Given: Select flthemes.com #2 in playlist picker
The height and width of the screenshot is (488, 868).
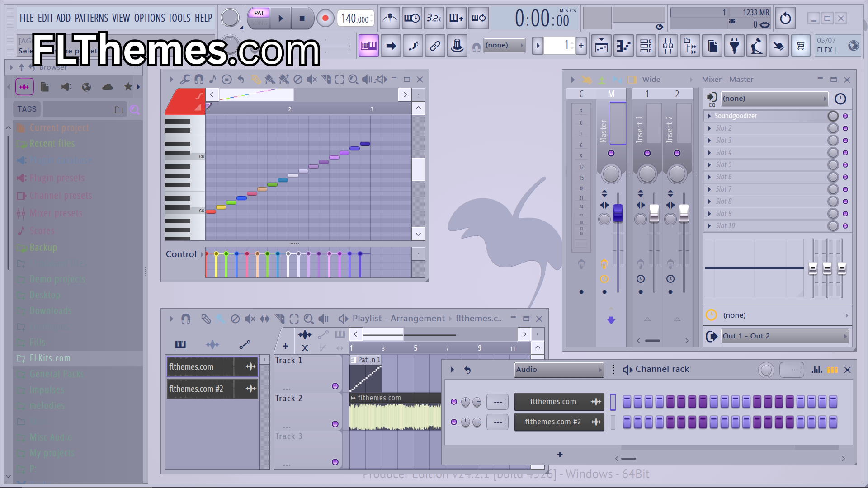Looking at the screenshot, I should [212, 389].
